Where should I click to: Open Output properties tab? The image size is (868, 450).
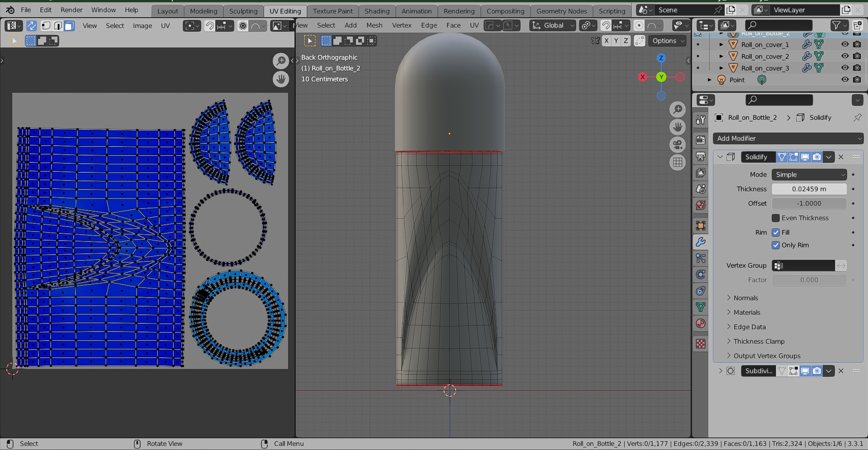701,156
